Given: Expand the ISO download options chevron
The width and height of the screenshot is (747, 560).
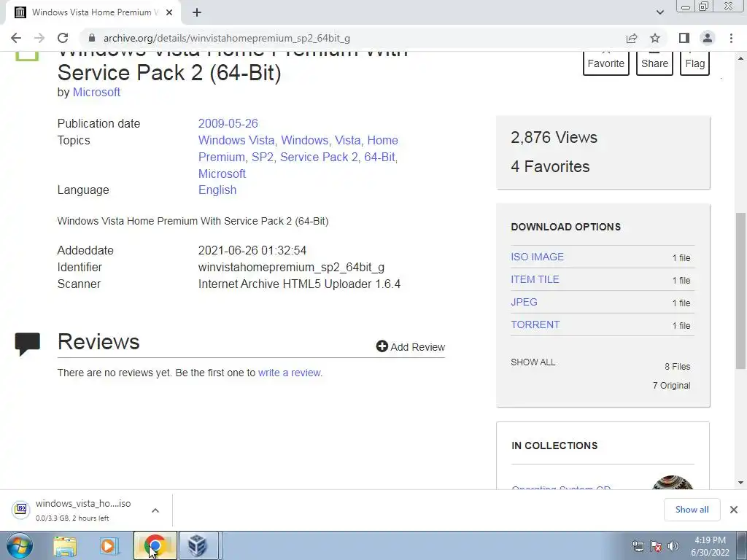Looking at the screenshot, I should (155, 510).
